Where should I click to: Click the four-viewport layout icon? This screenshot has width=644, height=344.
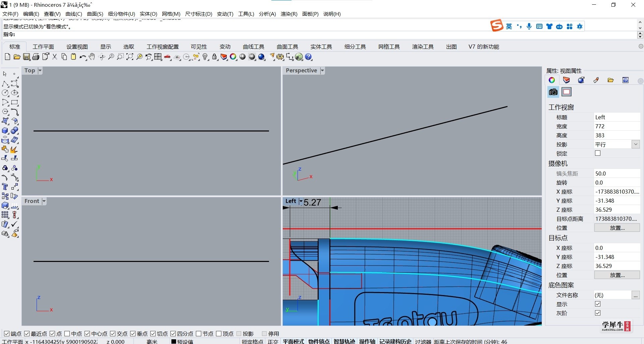point(158,57)
